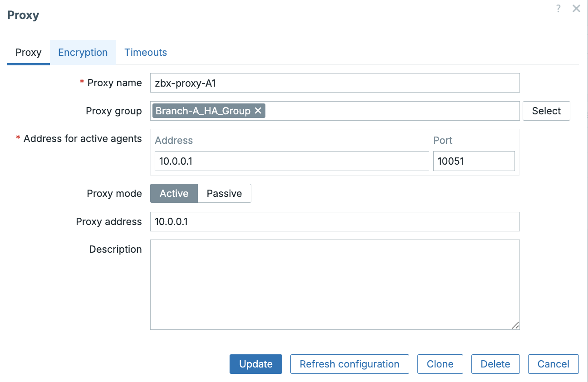Select the Passive proxy mode
This screenshot has width=588, height=382.
(224, 193)
